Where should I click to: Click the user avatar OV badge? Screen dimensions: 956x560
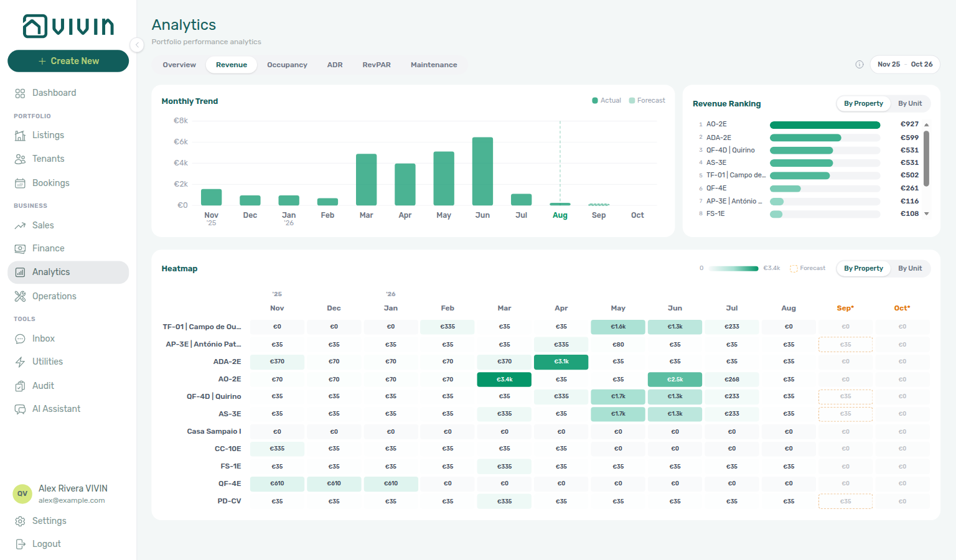(x=22, y=494)
